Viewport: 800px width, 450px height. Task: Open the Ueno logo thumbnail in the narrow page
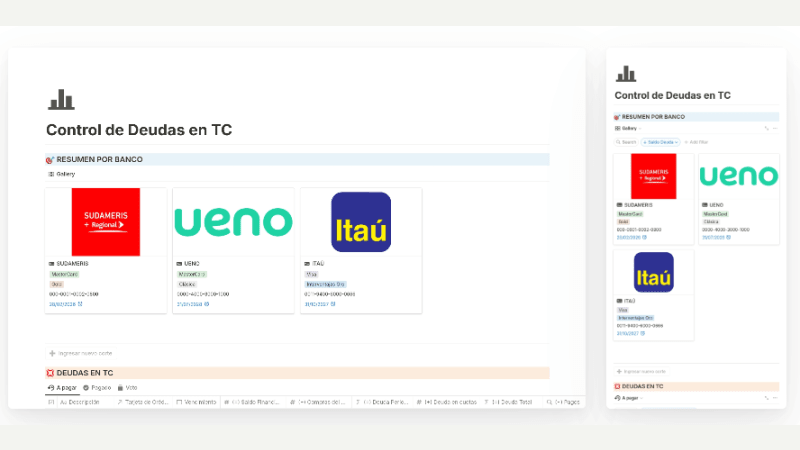pos(739,176)
